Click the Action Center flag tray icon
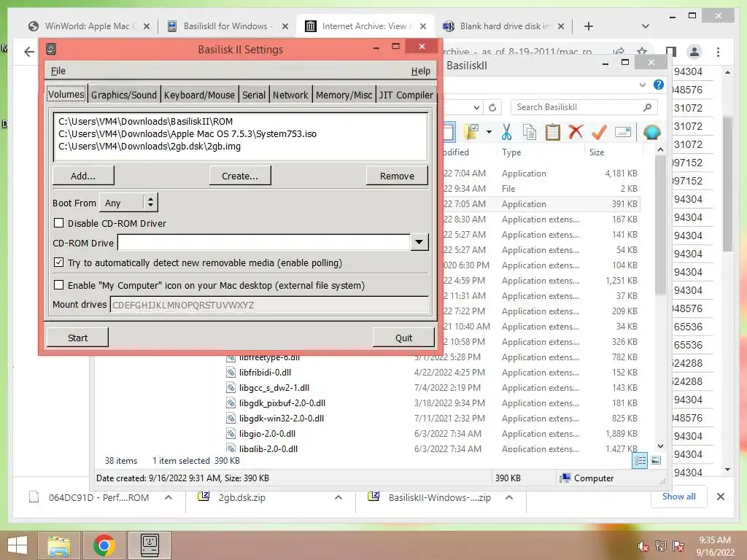The width and height of the screenshot is (747, 560). tap(678, 545)
